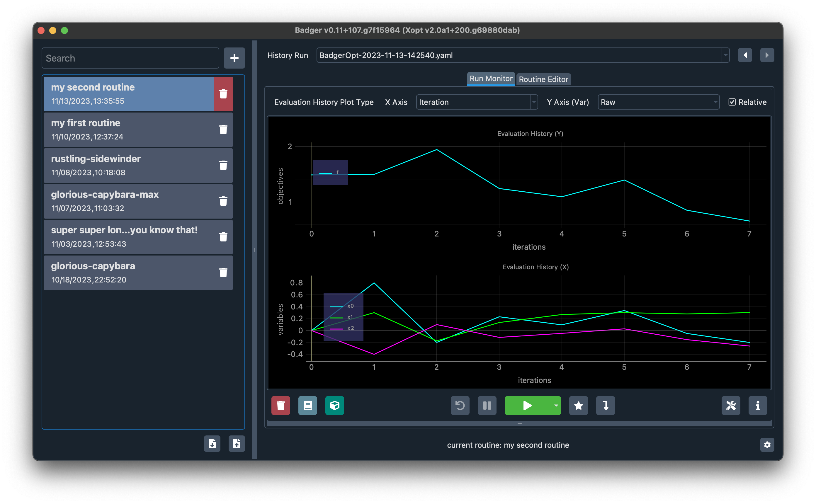Click timestamp '11/13/2023,13:35:55'
The height and width of the screenshot is (504, 816).
tap(88, 101)
